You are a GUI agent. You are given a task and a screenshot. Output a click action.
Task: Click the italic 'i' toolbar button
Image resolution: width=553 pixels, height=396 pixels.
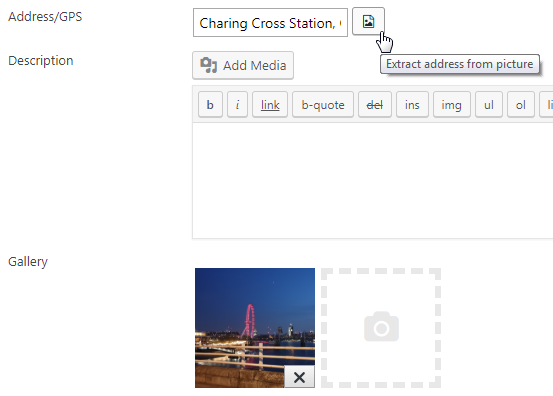click(x=237, y=104)
